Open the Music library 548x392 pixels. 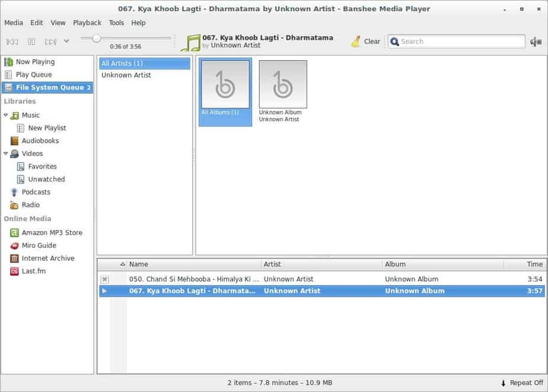(x=31, y=115)
